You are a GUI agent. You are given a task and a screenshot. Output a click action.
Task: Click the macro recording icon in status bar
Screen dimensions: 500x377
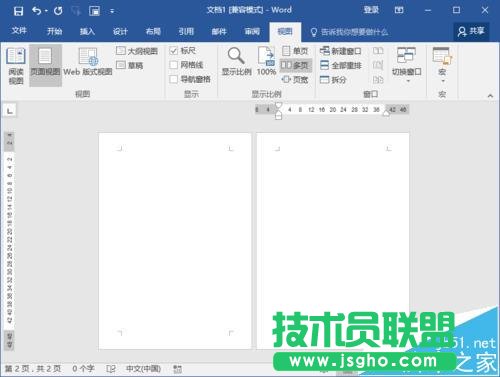[178, 369]
